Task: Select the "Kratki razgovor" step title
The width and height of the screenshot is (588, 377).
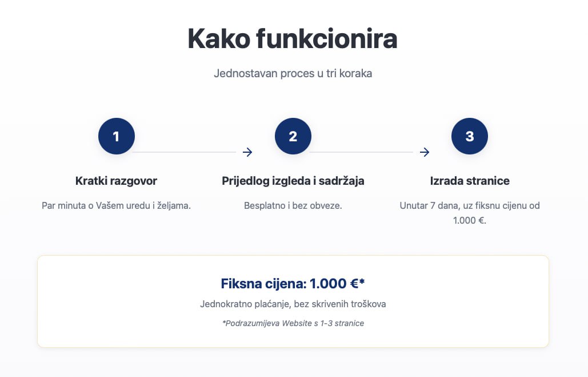Action: click(x=116, y=181)
